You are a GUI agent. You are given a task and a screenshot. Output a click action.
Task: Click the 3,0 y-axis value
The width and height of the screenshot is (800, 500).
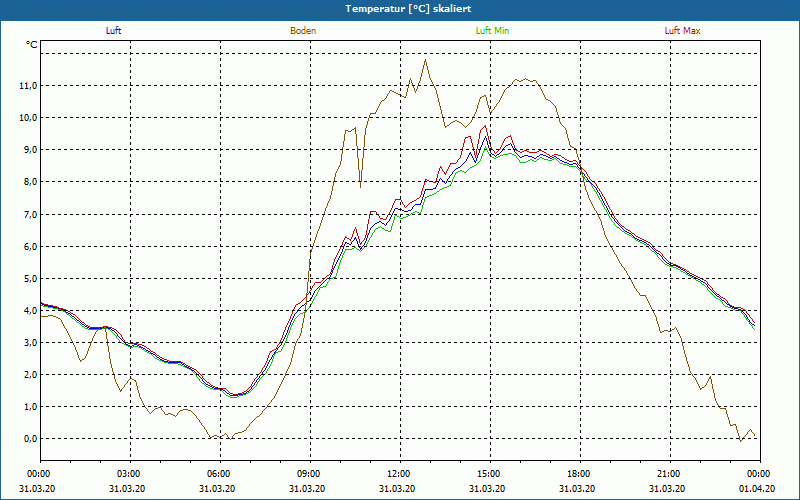(x=30, y=342)
